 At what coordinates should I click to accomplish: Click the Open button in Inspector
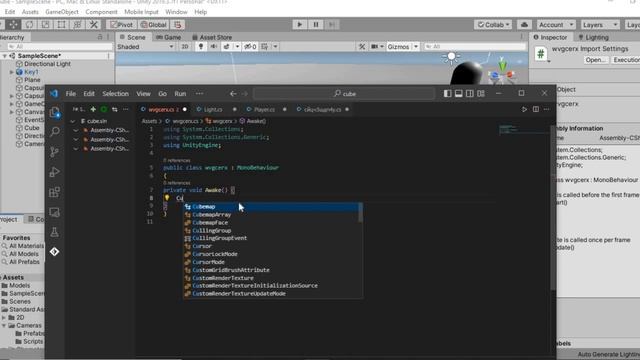coord(595,60)
